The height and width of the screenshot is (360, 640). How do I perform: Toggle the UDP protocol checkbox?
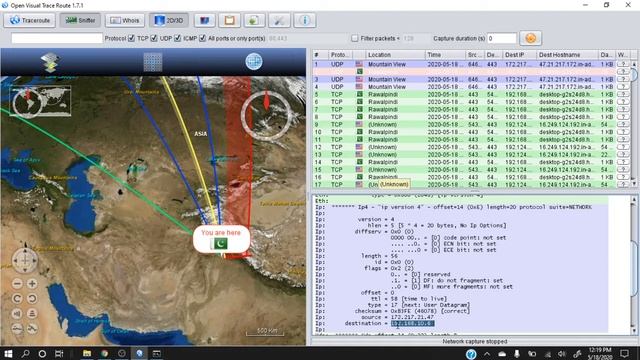154,38
